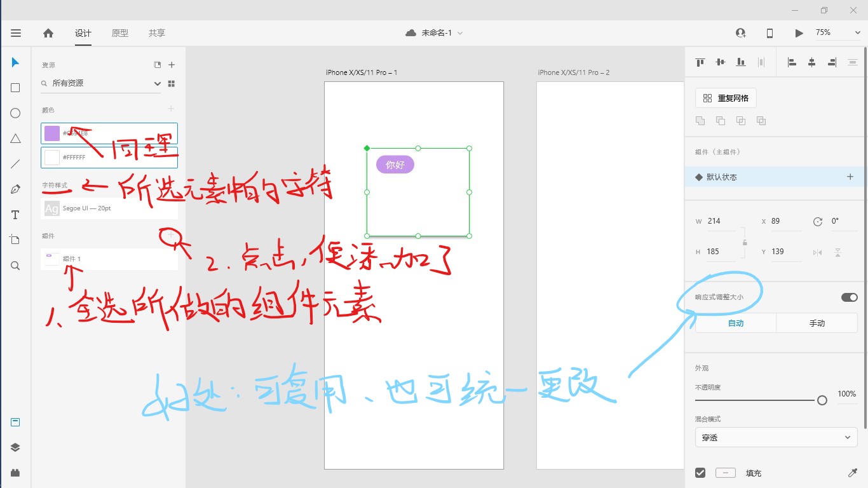Open the hamburger main menu
The width and height of the screenshot is (868, 488).
[x=16, y=33]
